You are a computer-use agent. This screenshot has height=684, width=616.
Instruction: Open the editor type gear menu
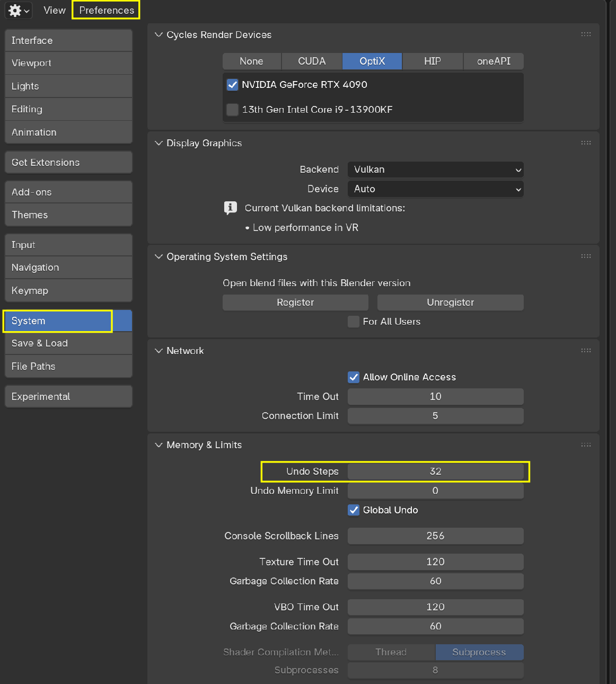[x=19, y=11]
